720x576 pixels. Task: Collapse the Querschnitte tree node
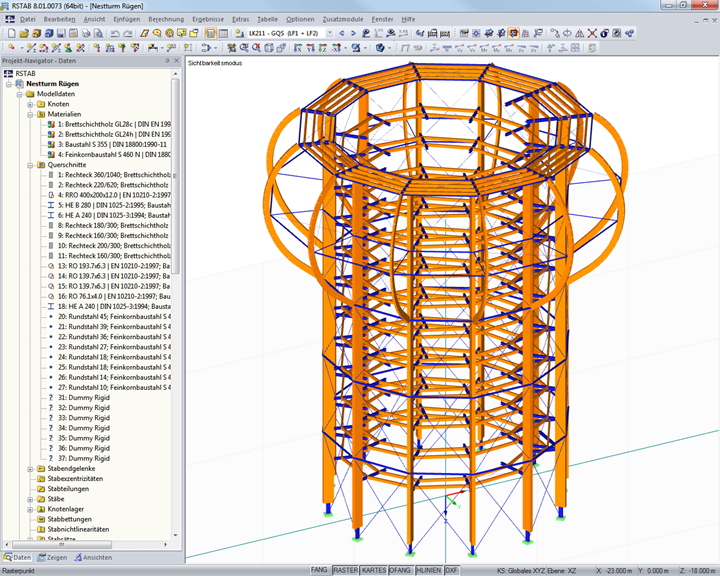(x=30, y=164)
